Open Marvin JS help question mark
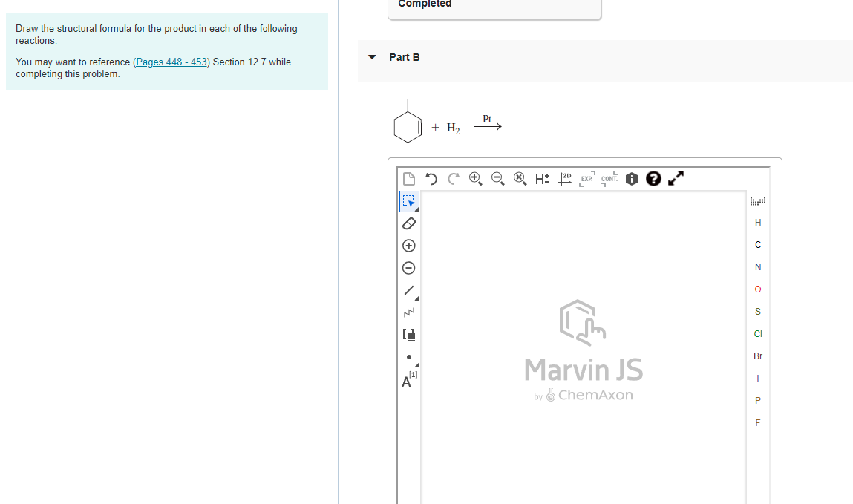Screen dimensions: 853x504 point(653,179)
